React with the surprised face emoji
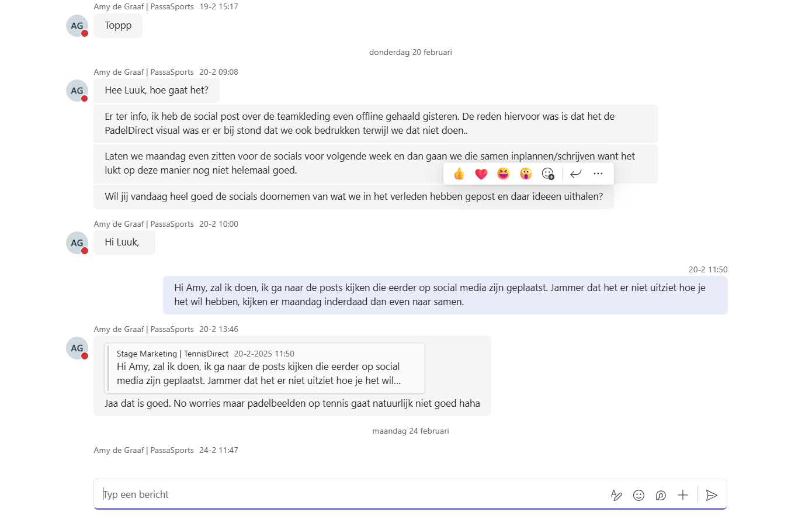 click(526, 174)
